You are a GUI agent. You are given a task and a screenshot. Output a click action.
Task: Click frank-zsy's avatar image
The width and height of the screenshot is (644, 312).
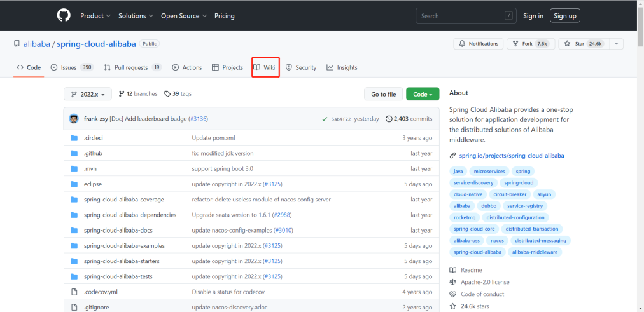(x=74, y=119)
